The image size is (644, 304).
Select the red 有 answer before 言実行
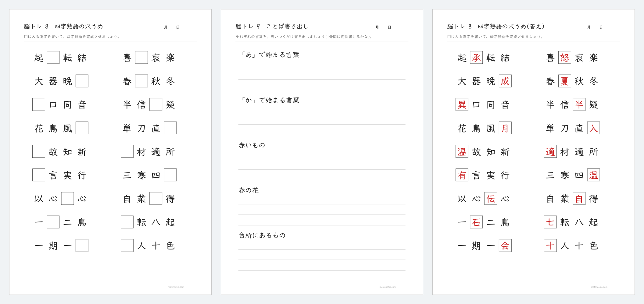pyautogui.click(x=462, y=175)
